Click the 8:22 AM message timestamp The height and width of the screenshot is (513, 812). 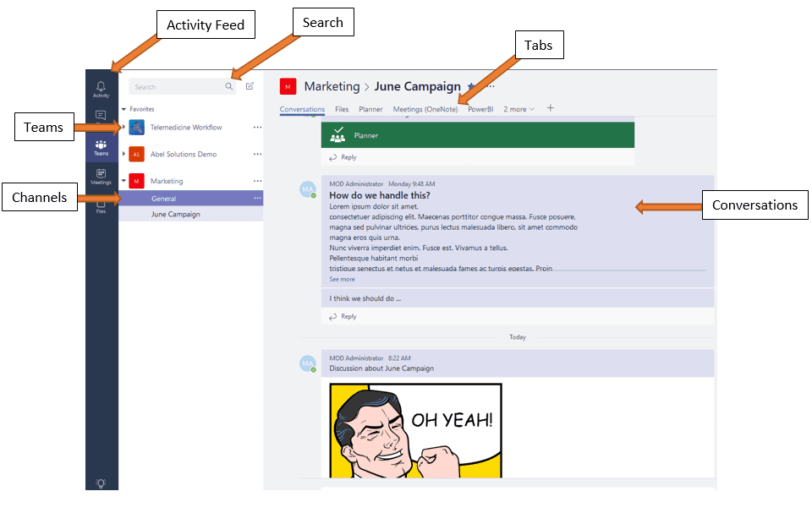399,358
